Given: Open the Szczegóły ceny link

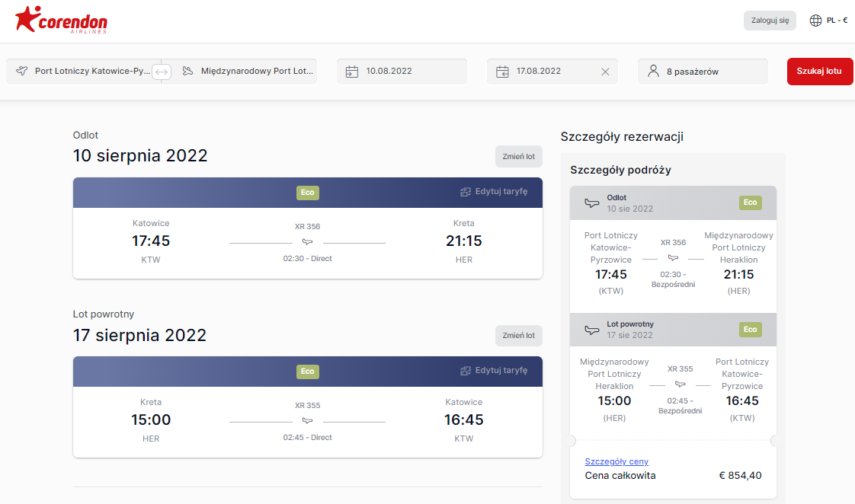Looking at the screenshot, I should click(x=616, y=461).
